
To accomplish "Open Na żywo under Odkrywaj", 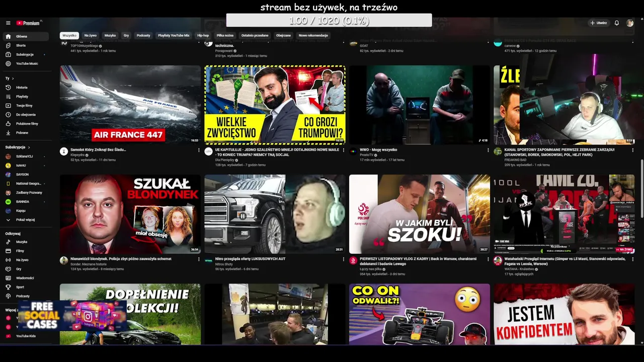I will click(25, 260).
